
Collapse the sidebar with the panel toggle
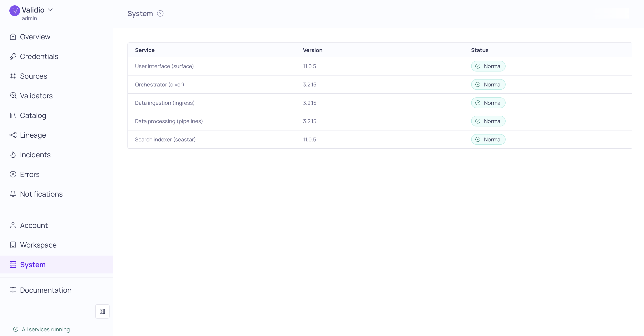click(102, 311)
